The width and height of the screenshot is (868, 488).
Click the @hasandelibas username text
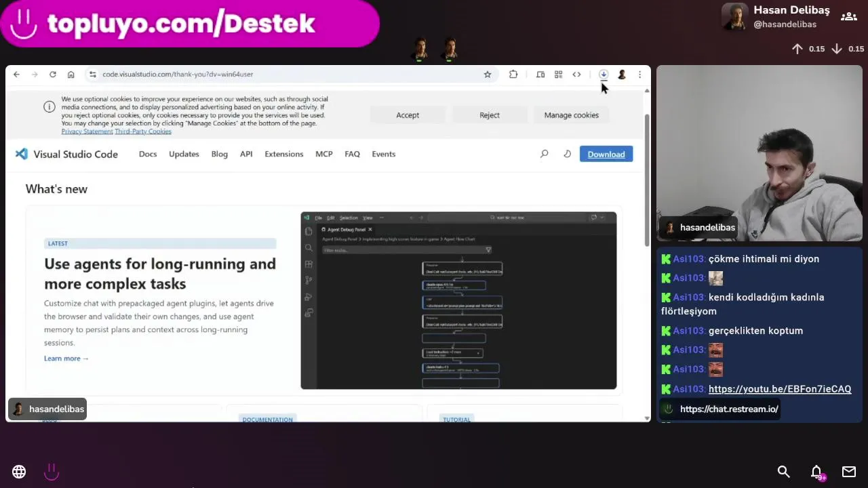click(785, 24)
